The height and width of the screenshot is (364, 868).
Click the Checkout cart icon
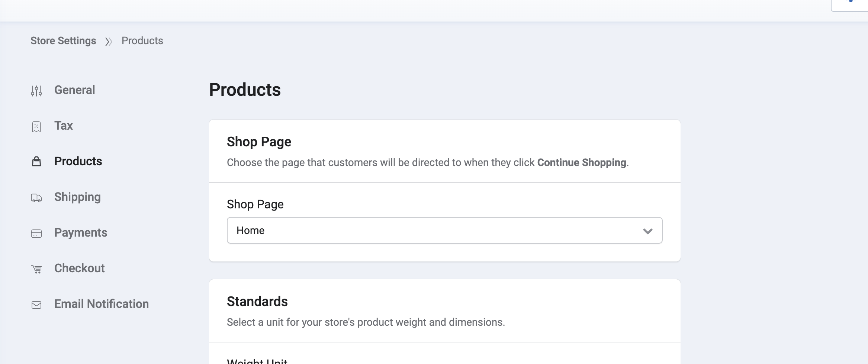[36, 269]
